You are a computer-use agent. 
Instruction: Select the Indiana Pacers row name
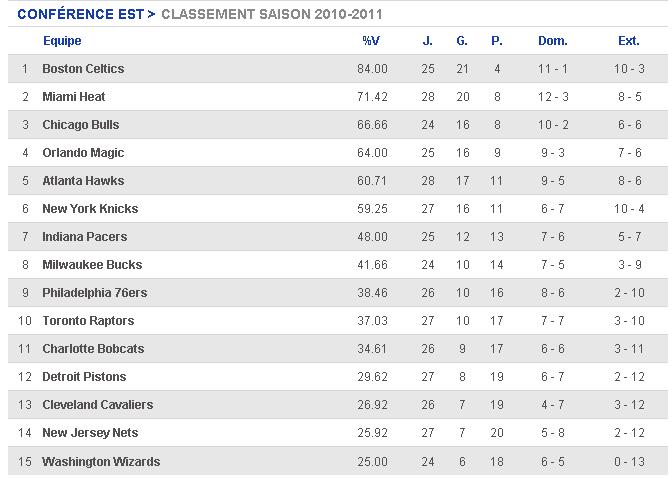click(84, 237)
